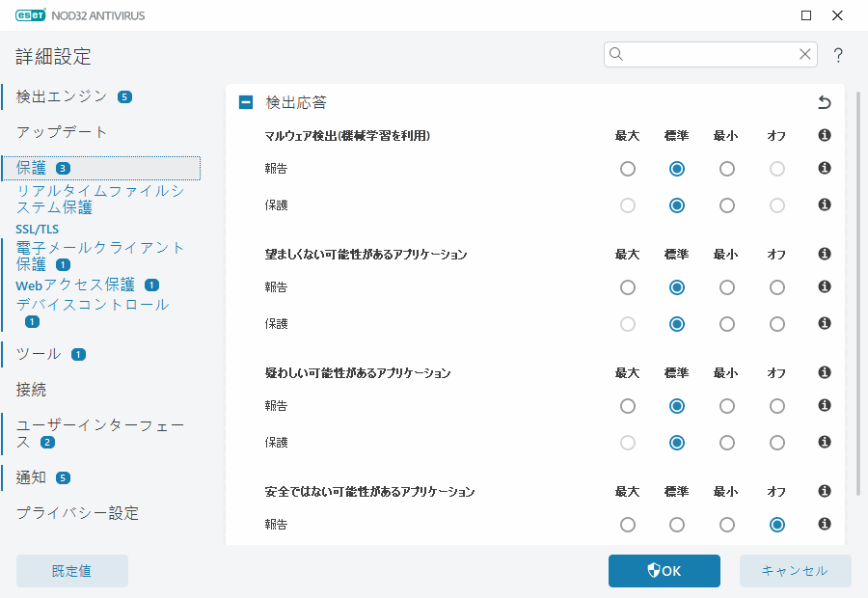The width and height of the screenshot is (868, 598).
Task: Select 標準 for 安全ではない可能性があるアプリケーション 報告
Action: [x=677, y=524]
